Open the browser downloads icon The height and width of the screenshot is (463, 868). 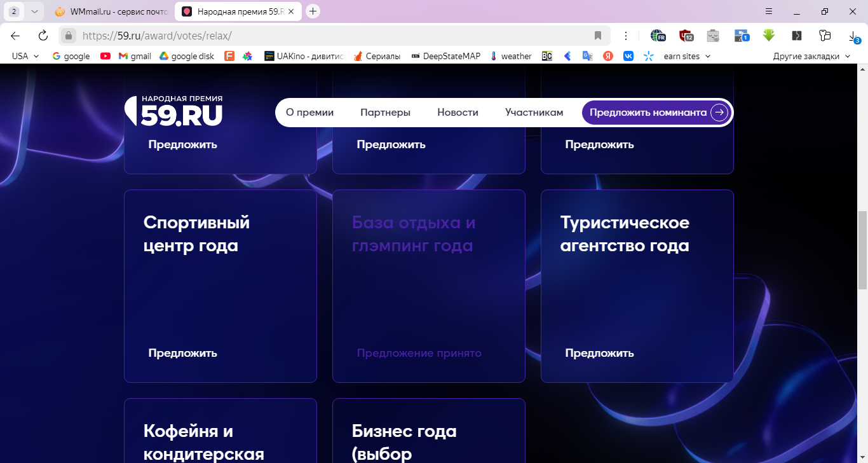[854, 36]
